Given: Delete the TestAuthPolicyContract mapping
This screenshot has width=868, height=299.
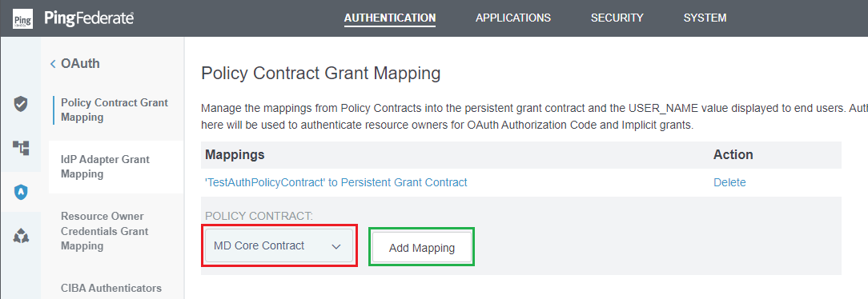Looking at the screenshot, I should pyautogui.click(x=729, y=182).
